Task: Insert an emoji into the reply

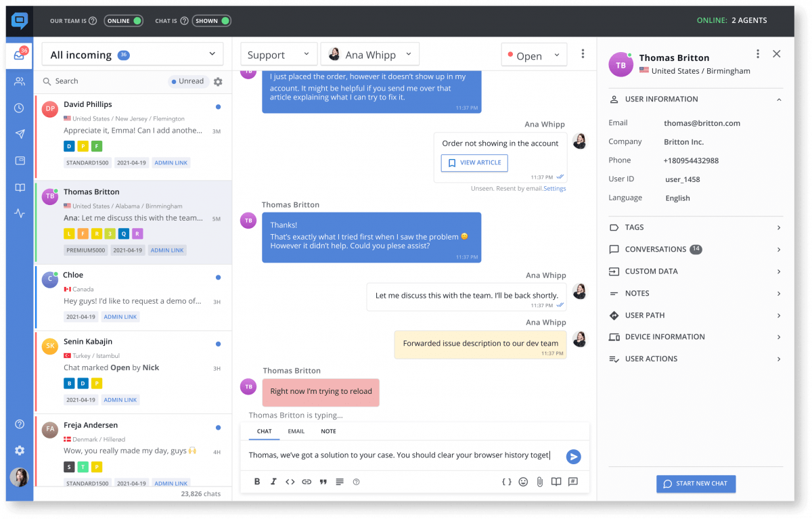Action: pyautogui.click(x=523, y=481)
